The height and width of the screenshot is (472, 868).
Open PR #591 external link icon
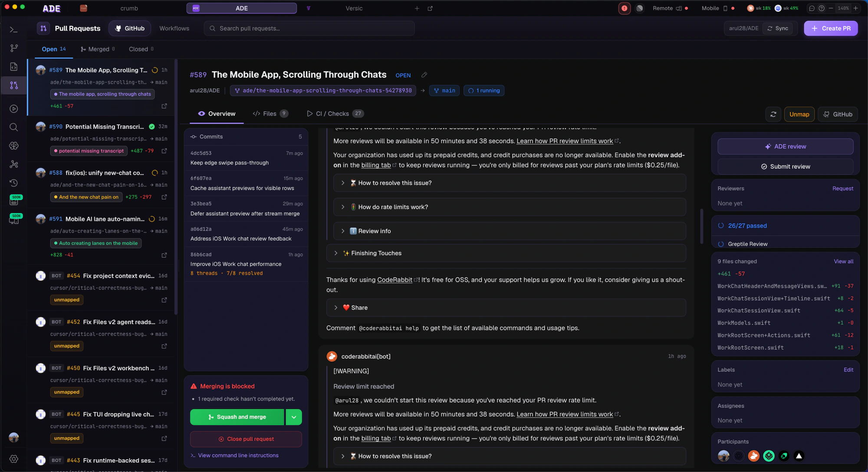[x=164, y=255]
